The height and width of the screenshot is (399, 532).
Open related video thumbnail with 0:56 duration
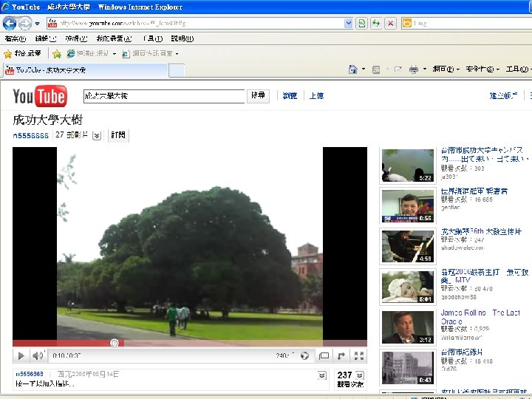pos(407,206)
